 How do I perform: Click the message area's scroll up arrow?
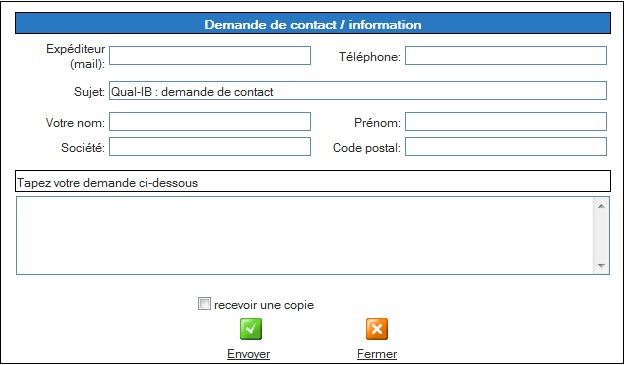pyautogui.click(x=601, y=206)
